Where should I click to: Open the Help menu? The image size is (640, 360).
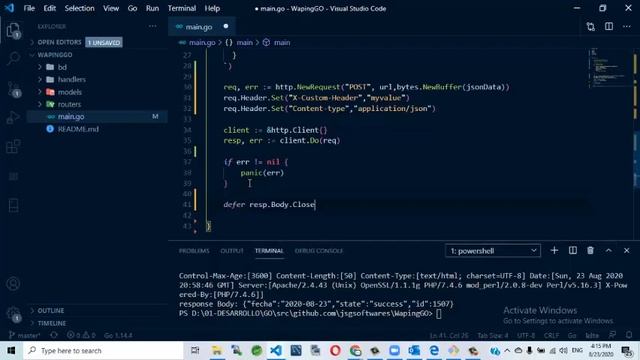tap(212, 8)
